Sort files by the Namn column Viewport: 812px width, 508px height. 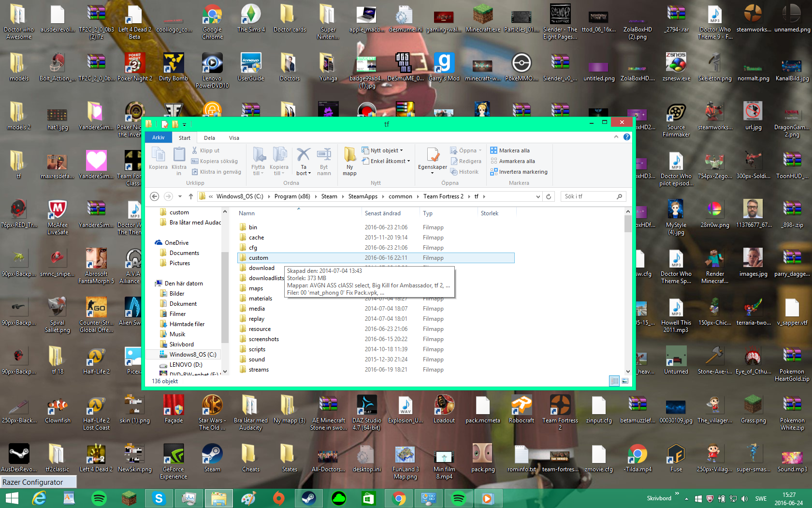pos(246,213)
